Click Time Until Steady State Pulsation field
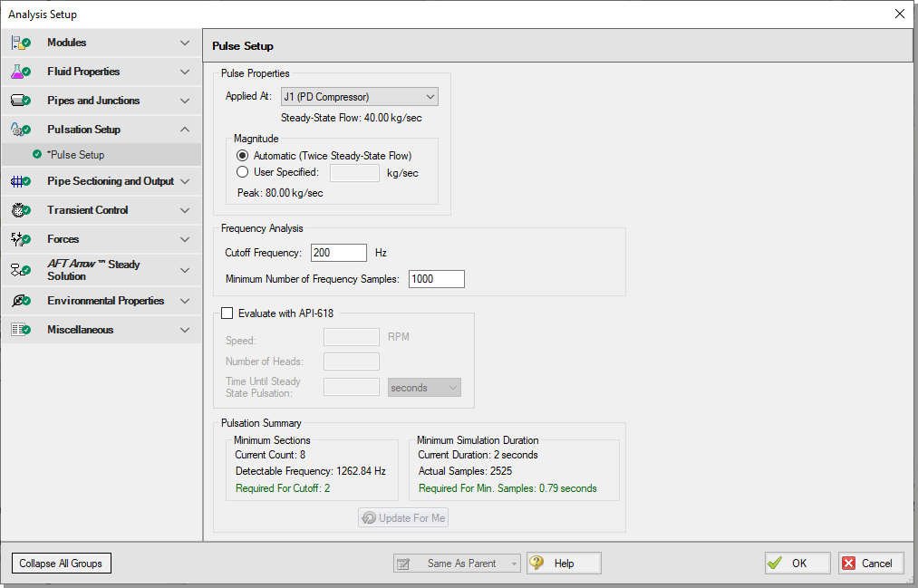 352,387
